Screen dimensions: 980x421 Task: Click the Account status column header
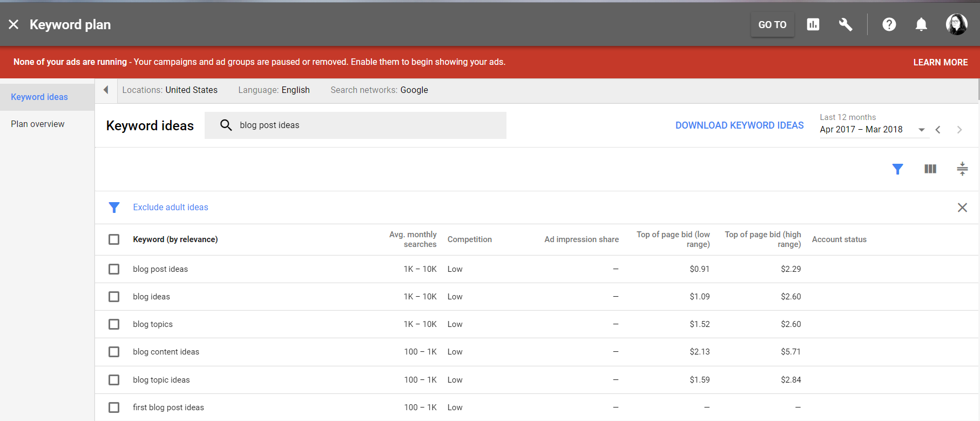click(839, 239)
